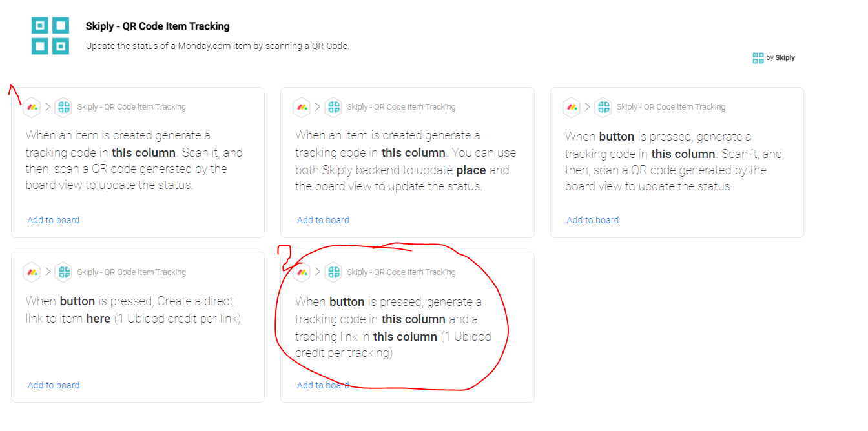The height and width of the screenshot is (431, 868).
Task: Add 'update place' recipe to board
Action: tap(323, 220)
